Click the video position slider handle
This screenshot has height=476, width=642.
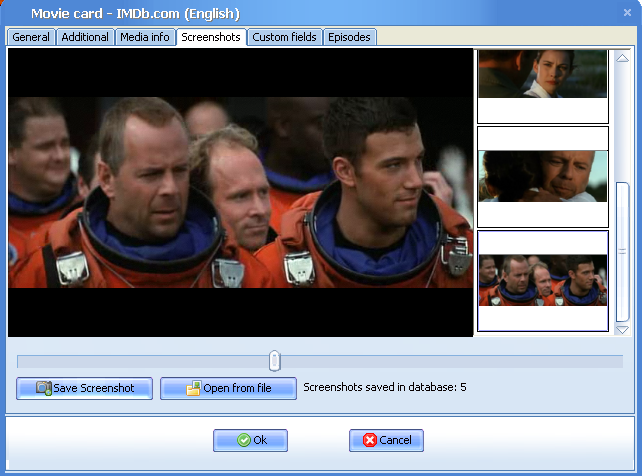pyautogui.click(x=275, y=361)
